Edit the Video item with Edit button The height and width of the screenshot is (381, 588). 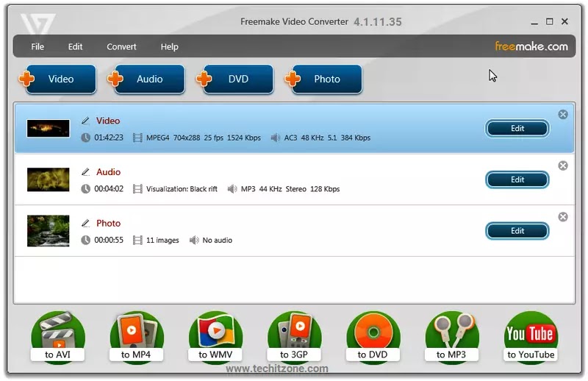click(517, 129)
